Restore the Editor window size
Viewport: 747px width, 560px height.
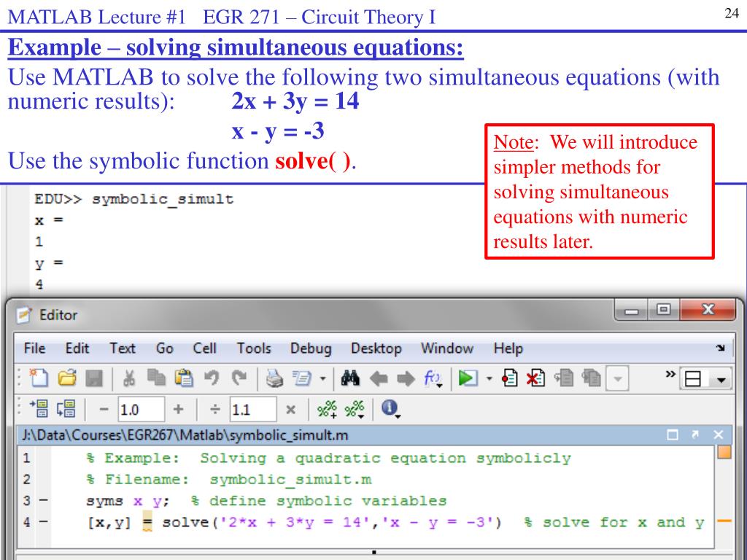664,310
